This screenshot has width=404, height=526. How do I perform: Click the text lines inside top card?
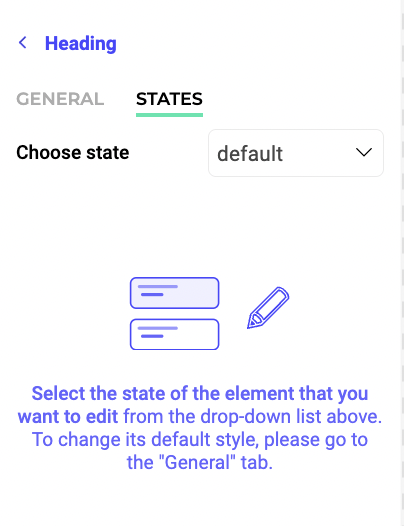click(157, 291)
